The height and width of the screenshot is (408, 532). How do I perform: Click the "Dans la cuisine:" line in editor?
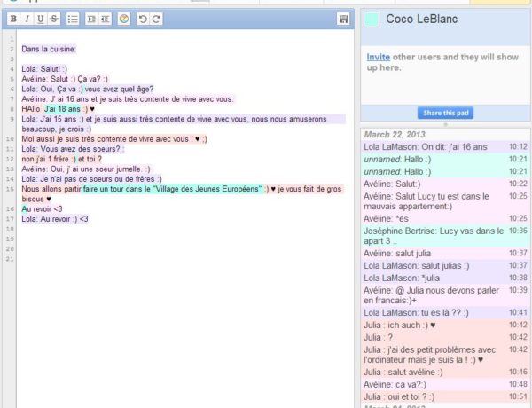[x=49, y=50]
